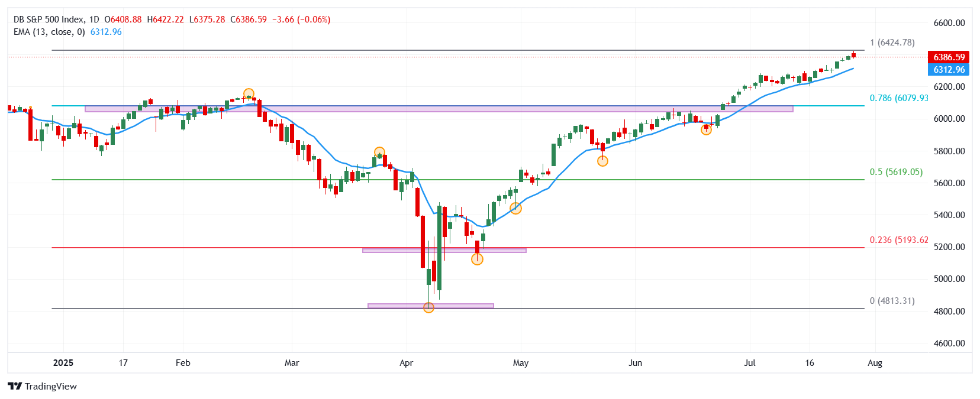Select the purple zone at the 0 level

tap(431, 306)
